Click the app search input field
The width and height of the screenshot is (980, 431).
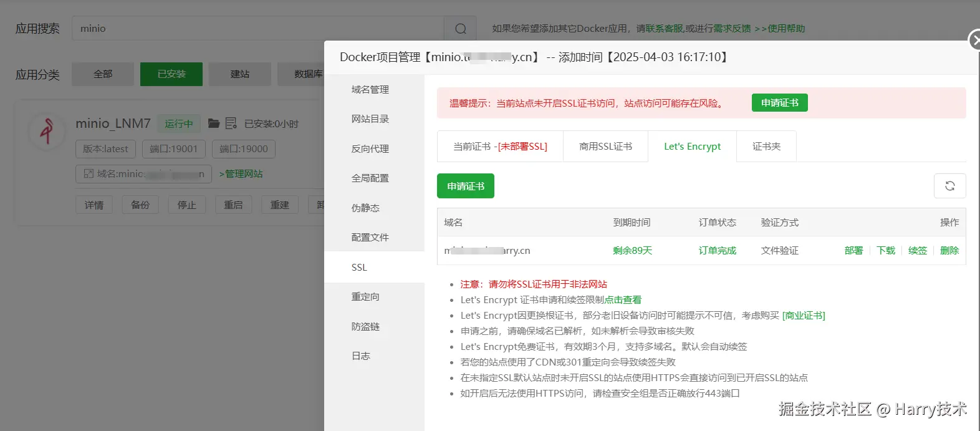click(x=258, y=29)
